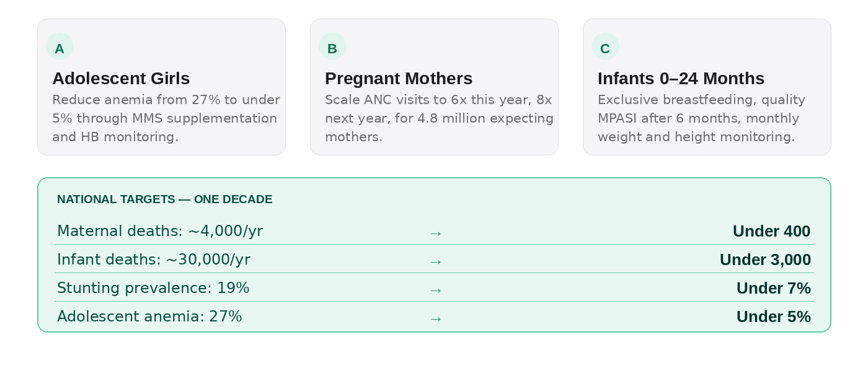Click the arrow in the Infant deaths row
868x384 pixels.
(436, 261)
